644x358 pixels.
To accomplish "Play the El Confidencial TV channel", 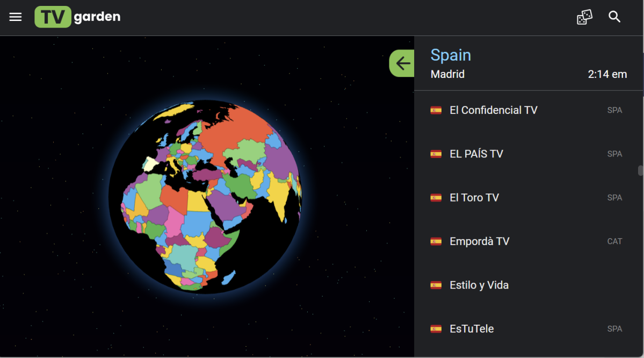I will click(493, 110).
